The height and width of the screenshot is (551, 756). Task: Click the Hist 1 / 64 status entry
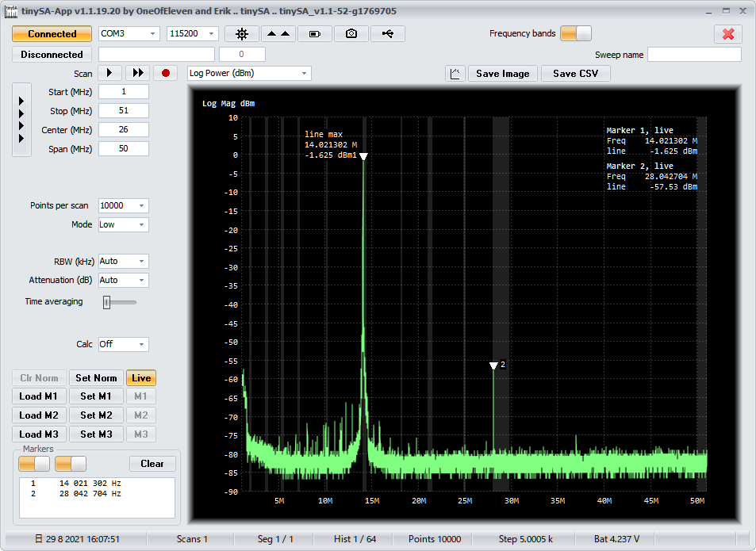pos(355,539)
